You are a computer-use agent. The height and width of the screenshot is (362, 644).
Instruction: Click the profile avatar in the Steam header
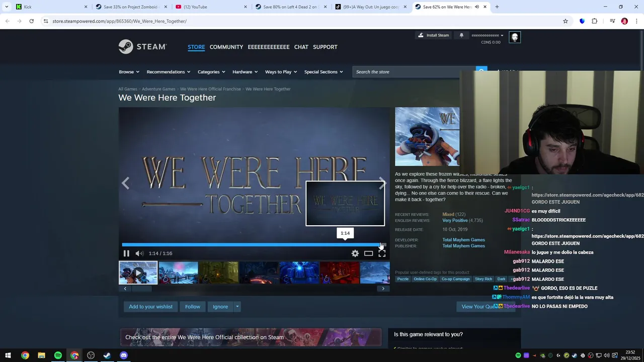click(x=514, y=37)
